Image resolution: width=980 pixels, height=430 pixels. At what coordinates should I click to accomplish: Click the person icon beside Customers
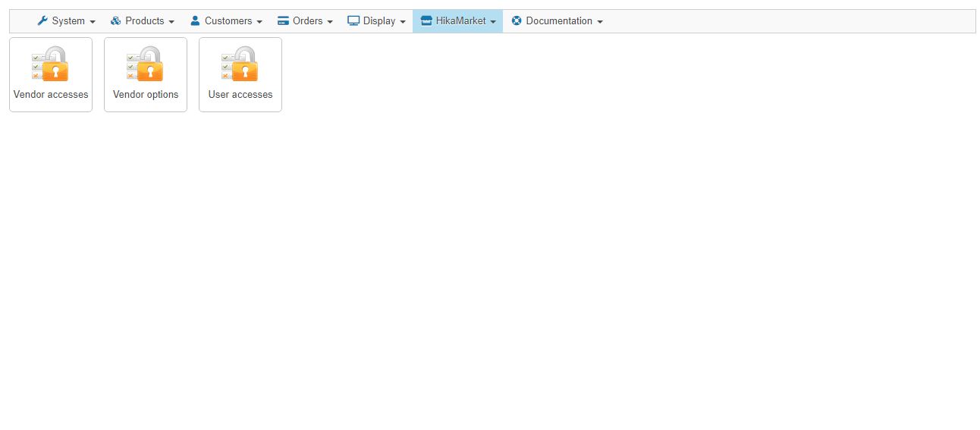pyautogui.click(x=195, y=21)
